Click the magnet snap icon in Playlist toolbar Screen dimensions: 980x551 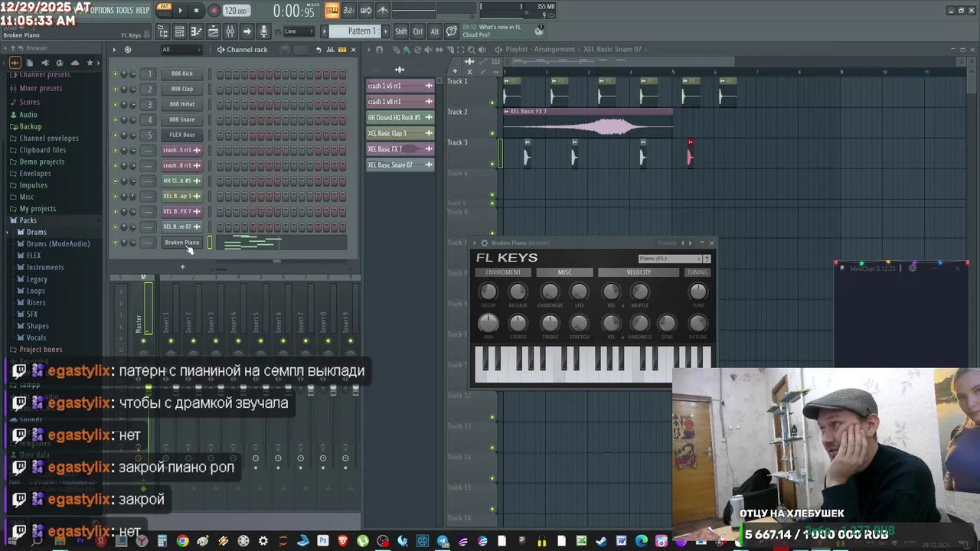379,50
